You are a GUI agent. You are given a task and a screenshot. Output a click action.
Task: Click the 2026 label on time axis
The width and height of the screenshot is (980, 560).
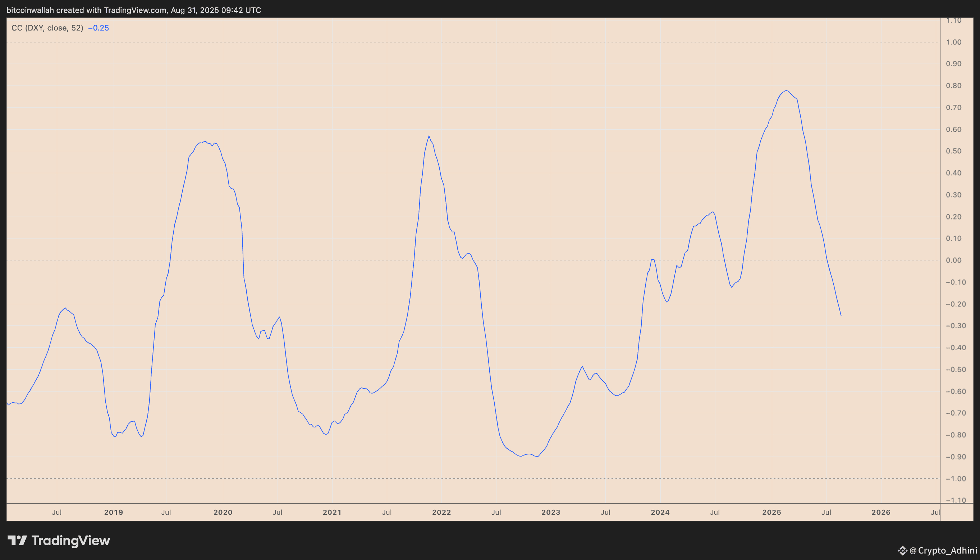pyautogui.click(x=881, y=512)
